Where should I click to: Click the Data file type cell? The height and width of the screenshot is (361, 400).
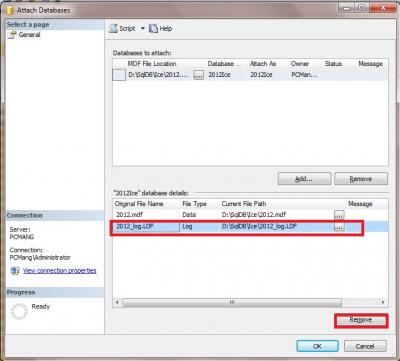(x=189, y=215)
